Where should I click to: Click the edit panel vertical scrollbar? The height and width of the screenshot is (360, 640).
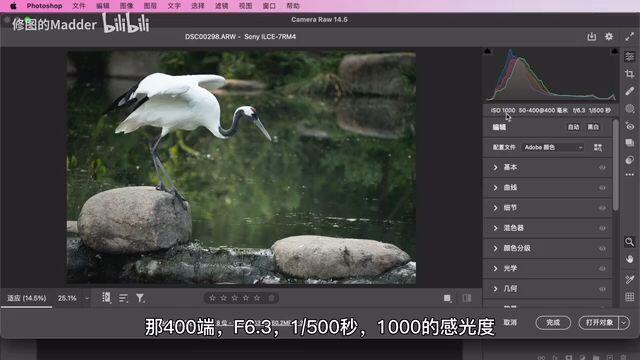coord(616,165)
